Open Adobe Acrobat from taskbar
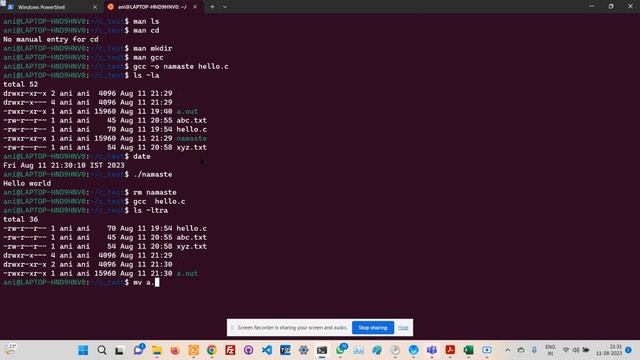Viewport: 640px width, 360px height. [x=450, y=350]
